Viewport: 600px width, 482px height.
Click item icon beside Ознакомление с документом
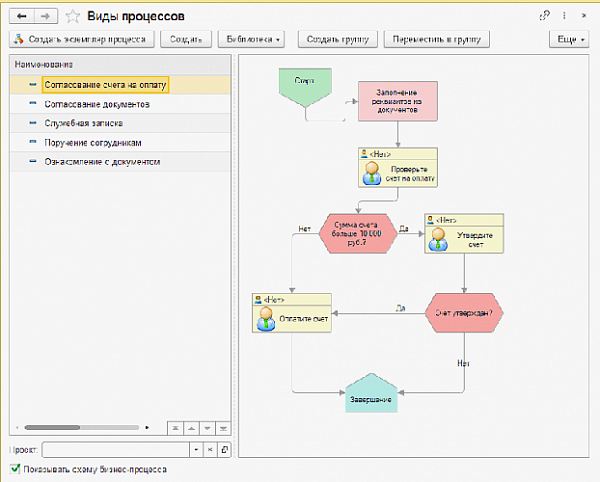pos(33,161)
